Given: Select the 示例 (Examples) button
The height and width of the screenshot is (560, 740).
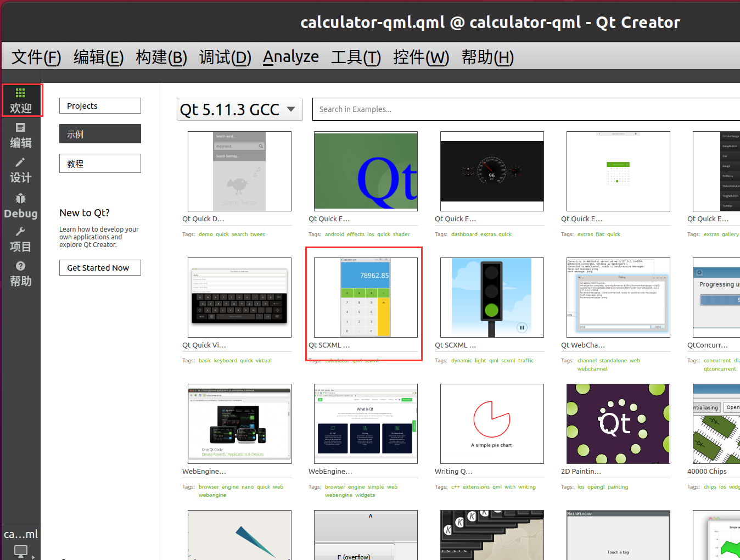Looking at the screenshot, I should (x=100, y=134).
